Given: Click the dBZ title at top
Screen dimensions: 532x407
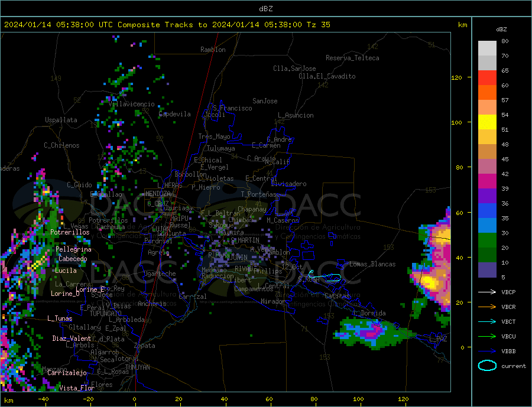Looking at the screenshot, I should coord(265,9).
